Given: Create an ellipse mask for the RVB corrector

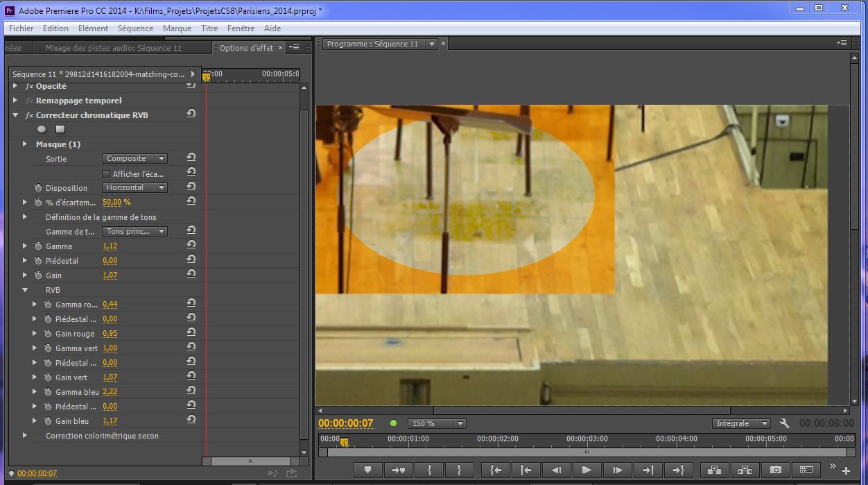Looking at the screenshot, I should click(42, 129).
